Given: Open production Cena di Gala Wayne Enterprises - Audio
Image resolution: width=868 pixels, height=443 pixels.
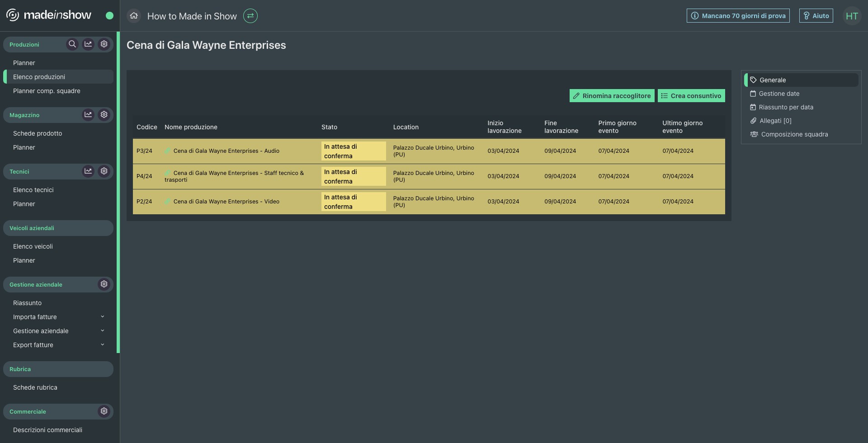Looking at the screenshot, I should tap(226, 151).
